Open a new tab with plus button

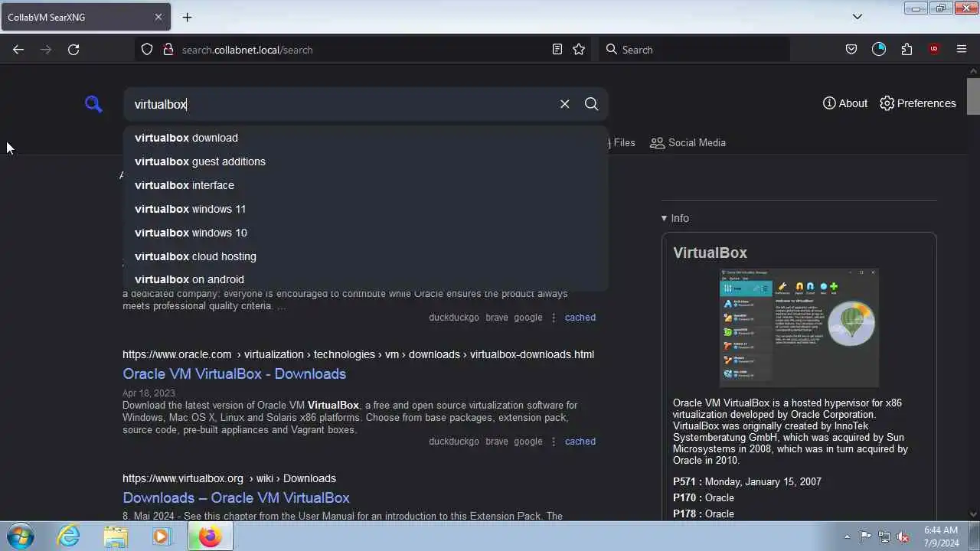[187, 17]
